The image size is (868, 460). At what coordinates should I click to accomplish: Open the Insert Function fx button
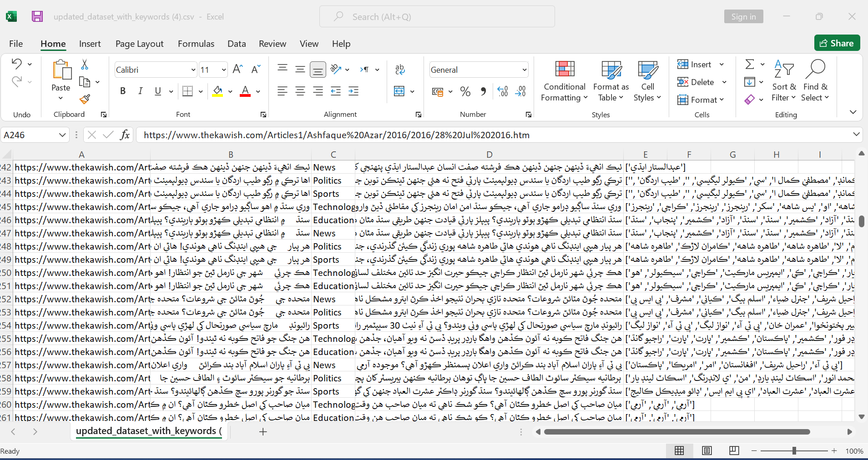(125, 135)
